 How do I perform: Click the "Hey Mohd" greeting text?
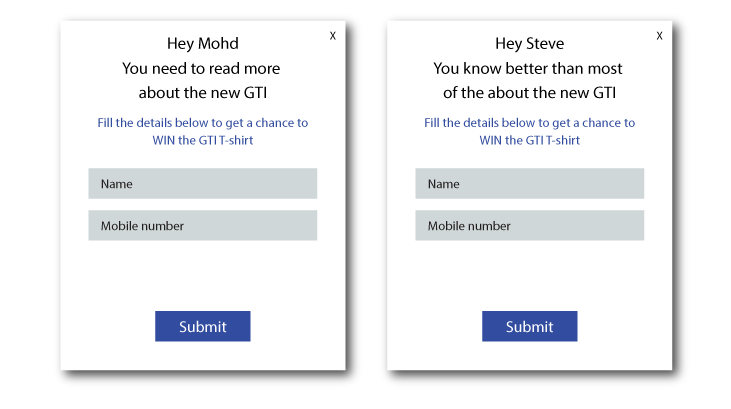(202, 44)
